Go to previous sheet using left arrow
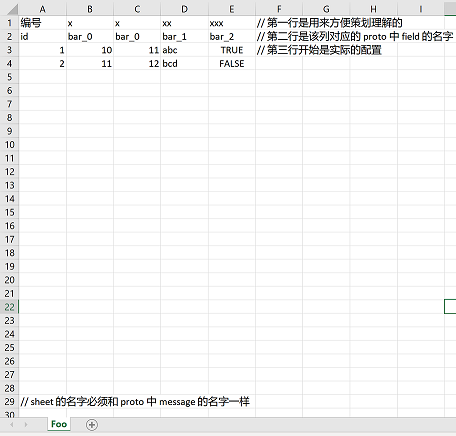Viewport: 456px width, 436px height. pyautogui.click(x=12, y=425)
